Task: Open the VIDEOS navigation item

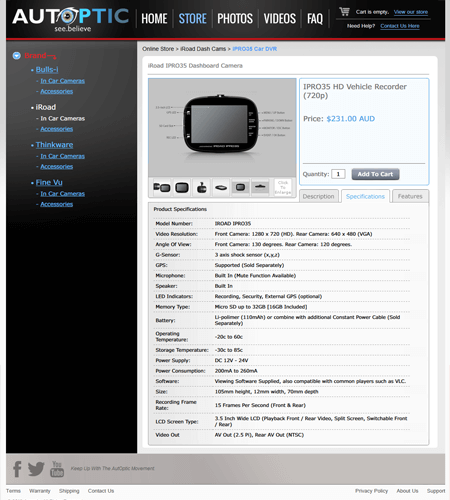Action: click(280, 19)
